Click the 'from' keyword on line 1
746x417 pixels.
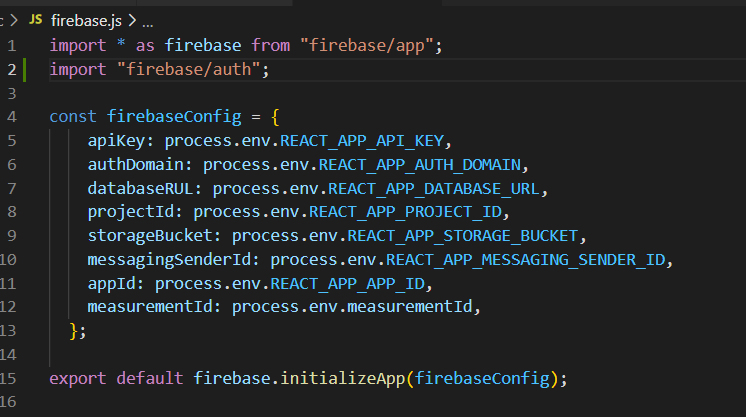270,45
